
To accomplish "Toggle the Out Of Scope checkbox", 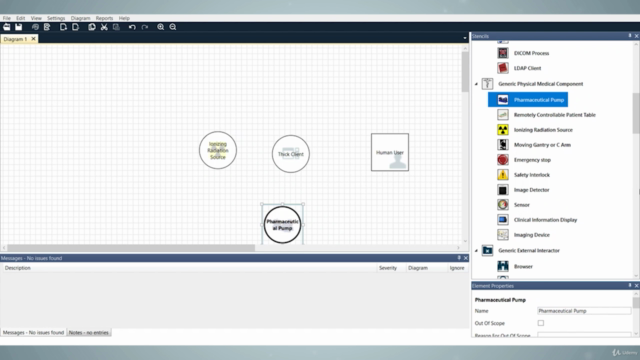I will [541, 323].
